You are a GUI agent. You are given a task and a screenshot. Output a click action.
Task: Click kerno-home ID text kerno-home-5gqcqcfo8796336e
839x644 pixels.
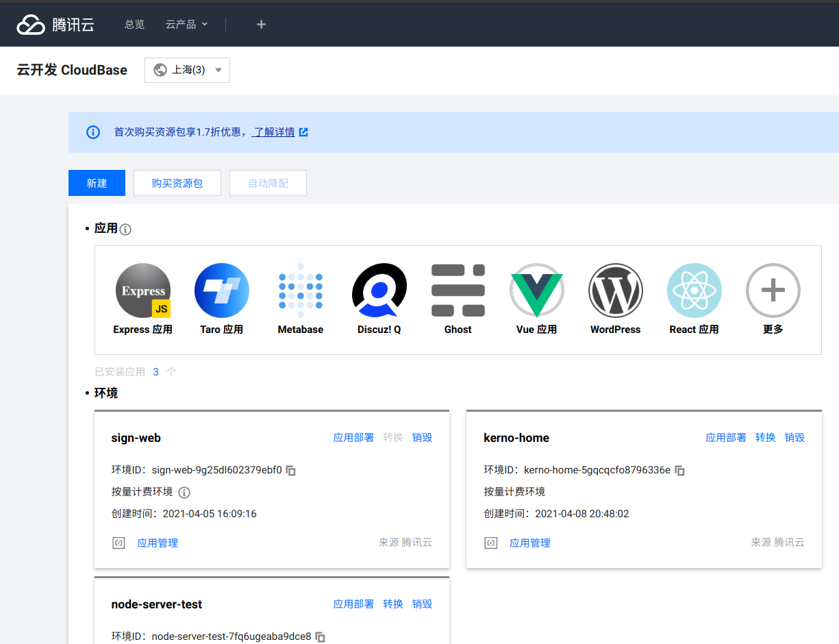(x=597, y=471)
